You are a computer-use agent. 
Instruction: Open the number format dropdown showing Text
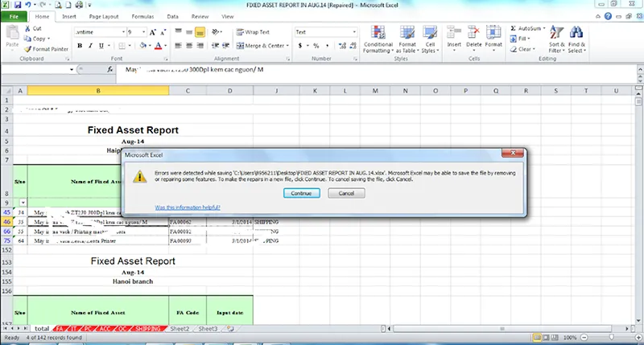354,32
